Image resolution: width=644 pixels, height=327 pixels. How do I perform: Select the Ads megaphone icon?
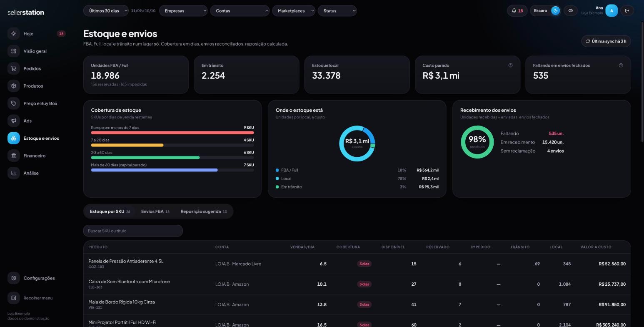(x=14, y=121)
